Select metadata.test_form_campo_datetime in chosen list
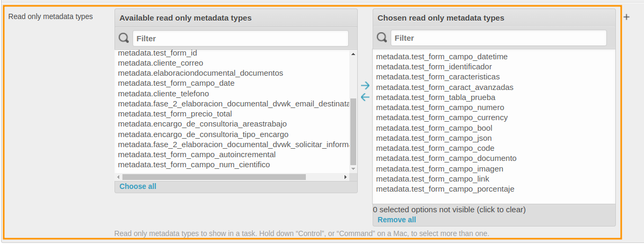 [442, 57]
